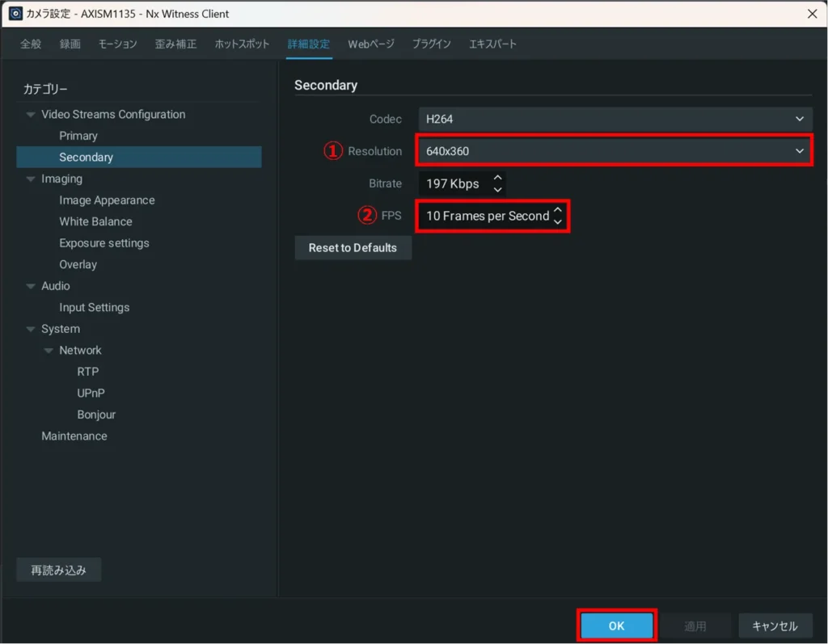Switch to the 録画 tab
828x644 pixels.
(x=70, y=44)
